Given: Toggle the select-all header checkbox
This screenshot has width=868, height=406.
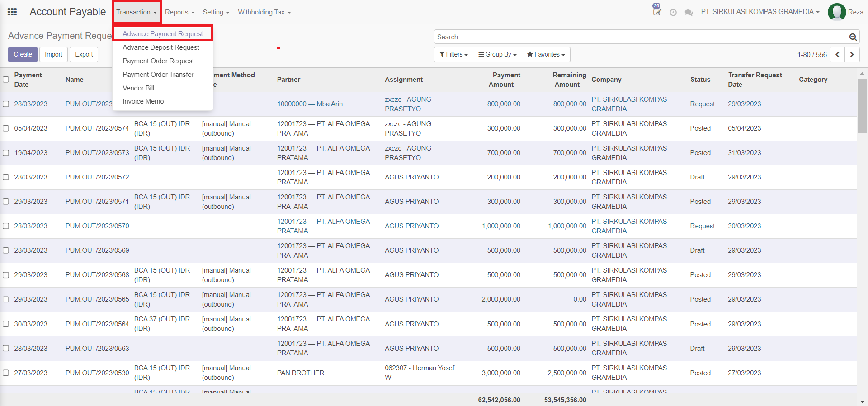Looking at the screenshot, I should tap(6, 80).
